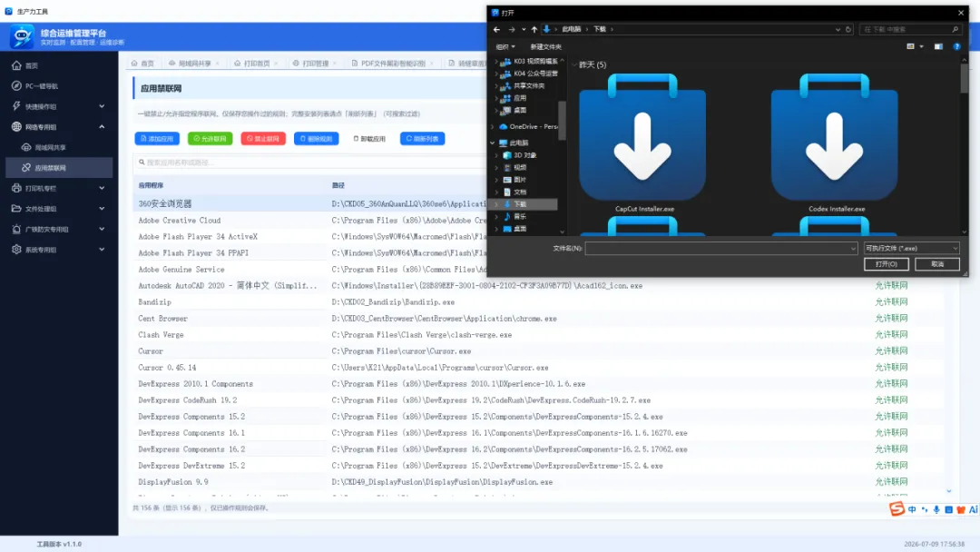
Task: Select Codex Installer.exe file
Action: 835,143
